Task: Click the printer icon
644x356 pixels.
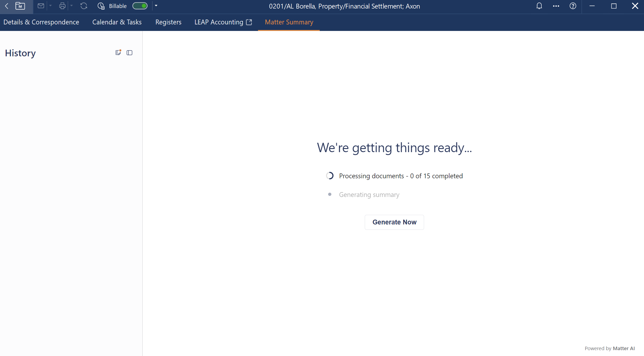Action: point(62,6)
